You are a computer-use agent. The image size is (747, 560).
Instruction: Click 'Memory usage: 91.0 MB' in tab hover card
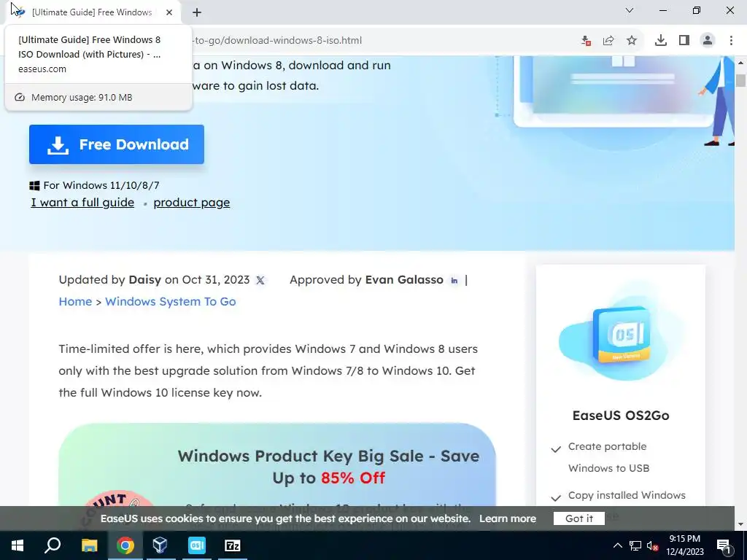pos(82,97)
